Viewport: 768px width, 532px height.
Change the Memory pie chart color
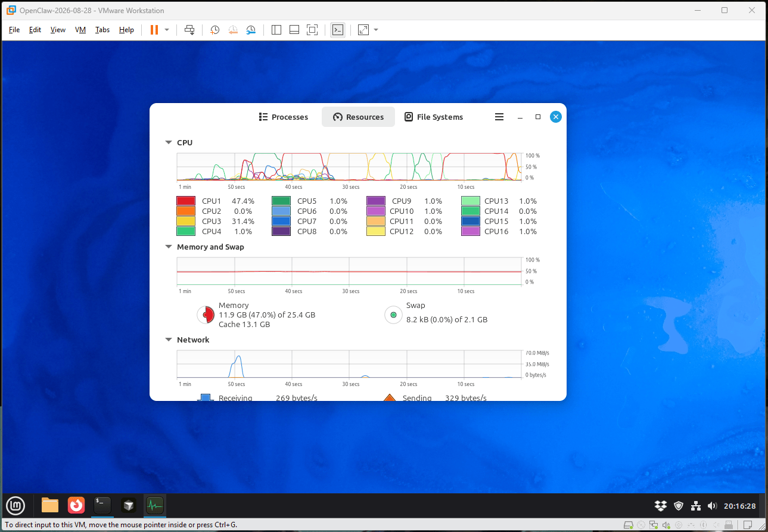206,315
